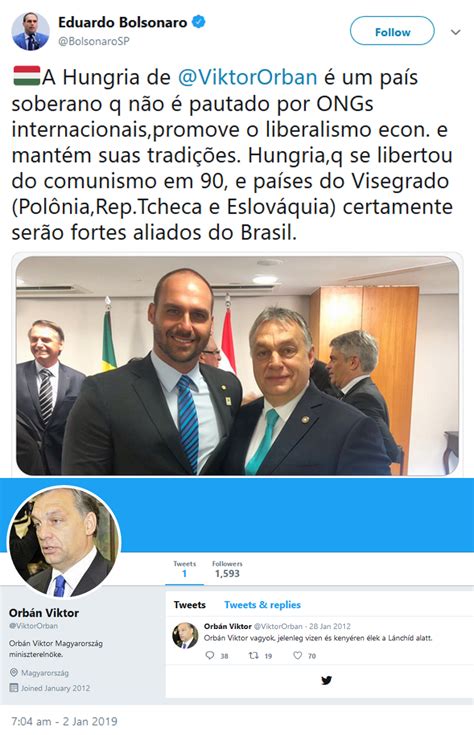Open Eduardo Bolsonaro's profile avatar
This screenshot has height=735, width=474.
pos(30,31)
